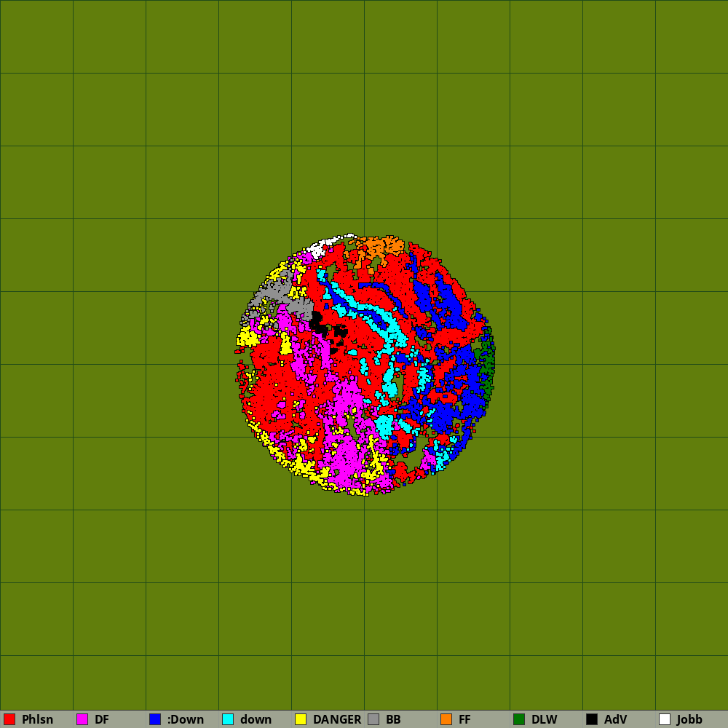Select the "FF" player label

click(464, 719)
